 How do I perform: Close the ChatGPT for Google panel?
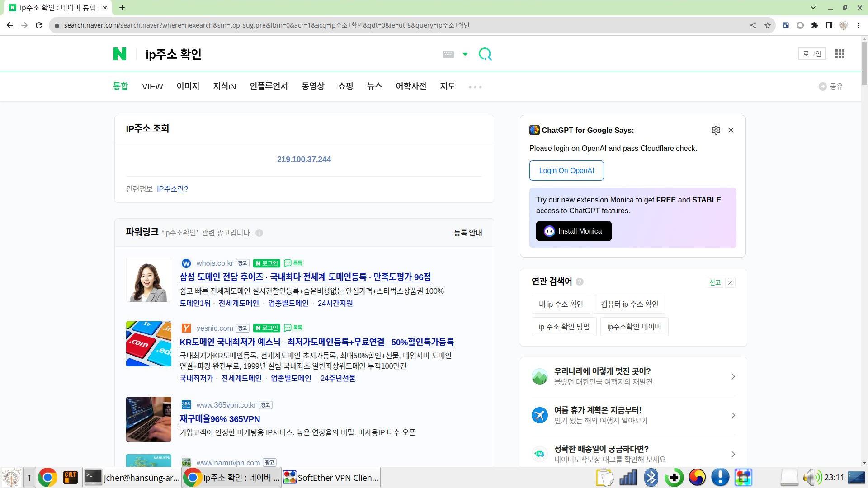click(731, 130)
